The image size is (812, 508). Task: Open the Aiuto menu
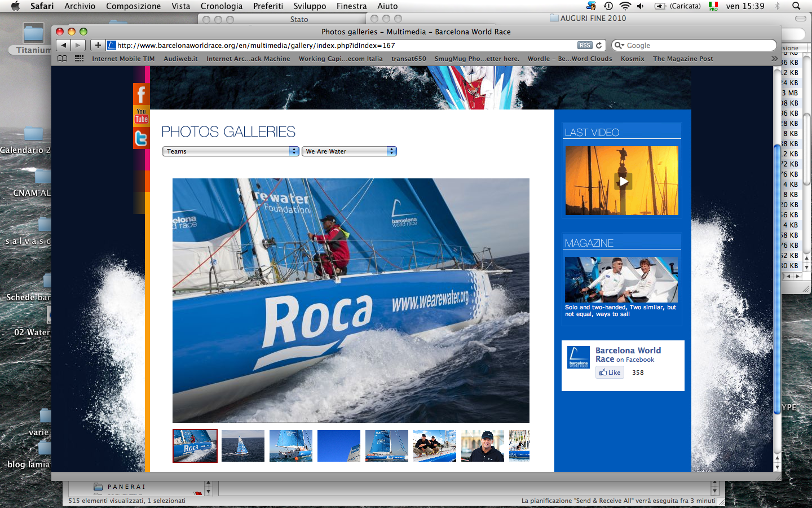387,6
